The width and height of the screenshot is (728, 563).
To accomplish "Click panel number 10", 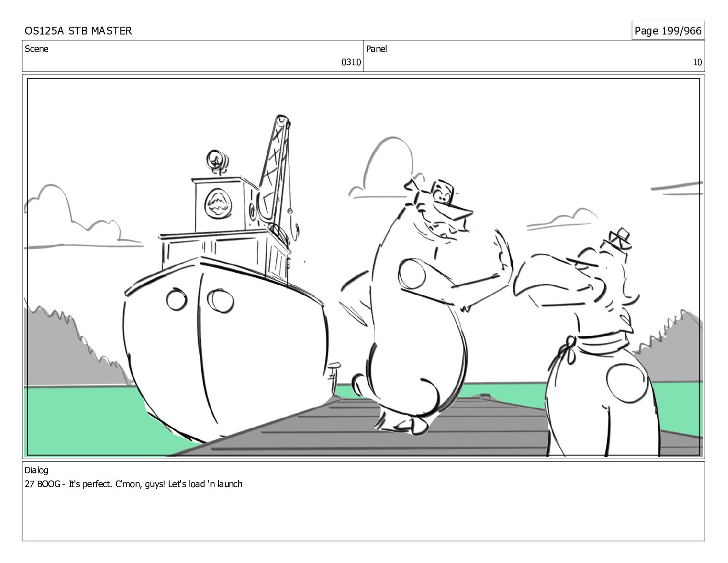I will coord(697,63).
